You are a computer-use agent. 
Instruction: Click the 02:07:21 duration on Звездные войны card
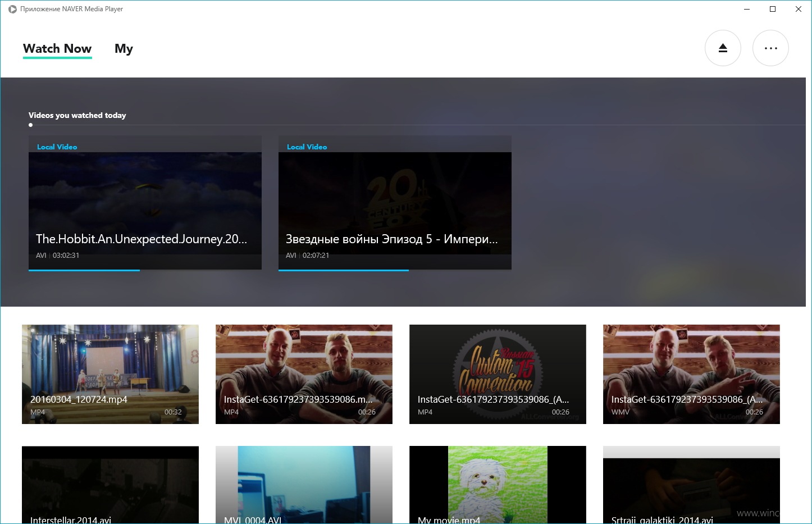pos(316,256)
